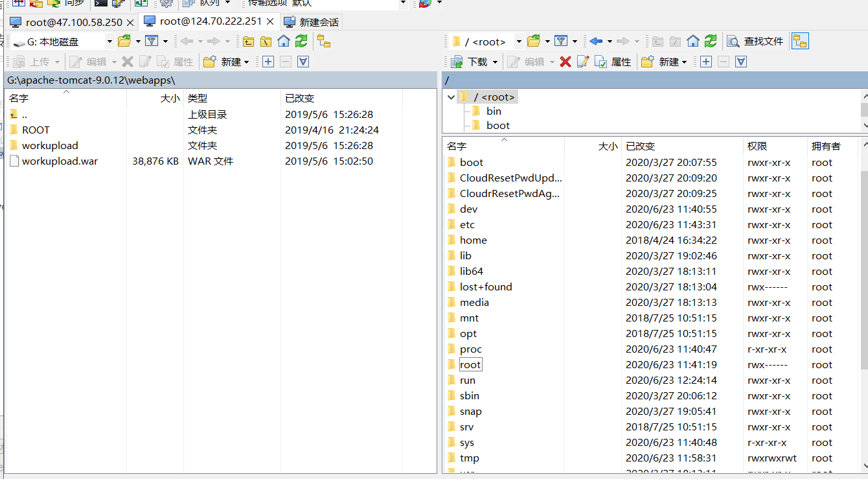This screenshot has height=479, width=868.
Task: Expand arrow beside the local filter icon
Action: (165, 41)
